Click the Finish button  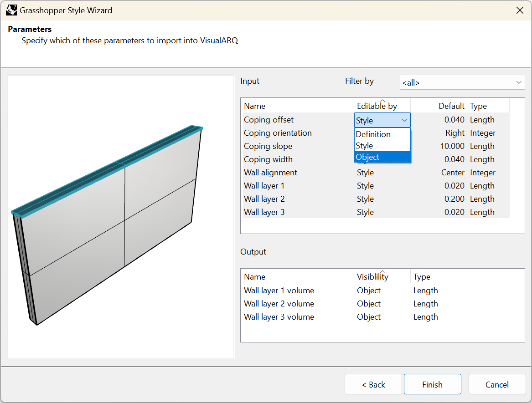pyautogui.click(x=432, y=384)
